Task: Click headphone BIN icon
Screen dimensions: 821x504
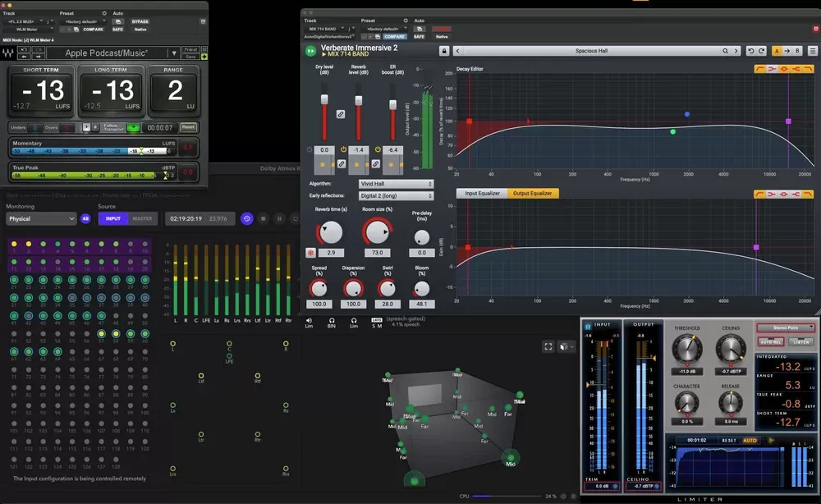Action: pos(332,323)
